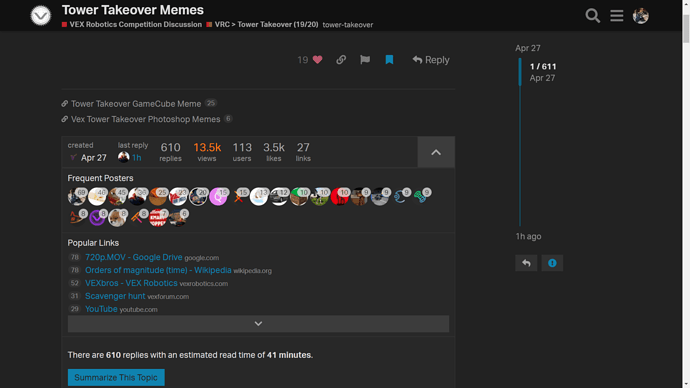This screenshot has height=388, width=690.
Task: Open the pink Q poster avatar
Action: [x=218, y=197]
